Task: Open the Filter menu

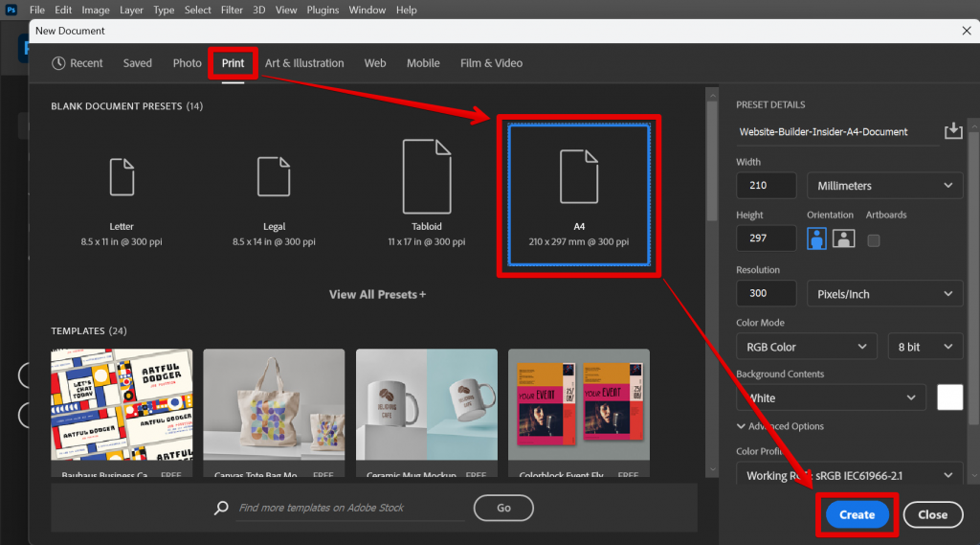Action: tap(232, 10)
